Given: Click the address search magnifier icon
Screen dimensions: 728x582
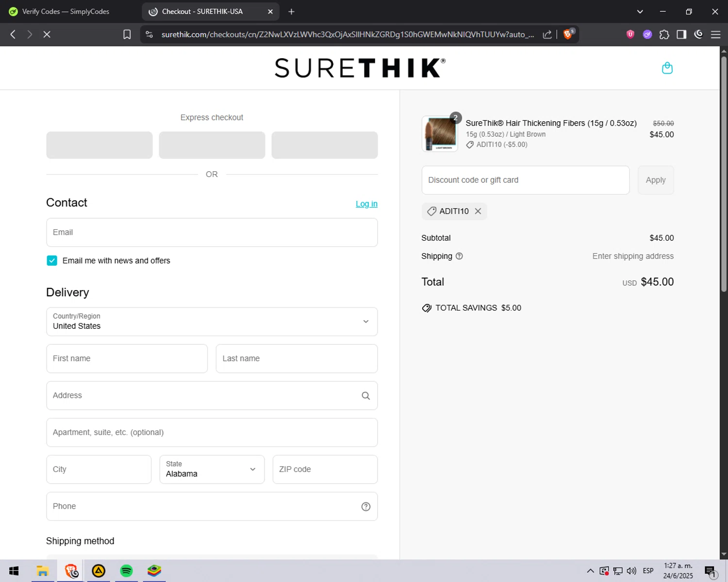Looking at the screenshot, I should [366, 396].
